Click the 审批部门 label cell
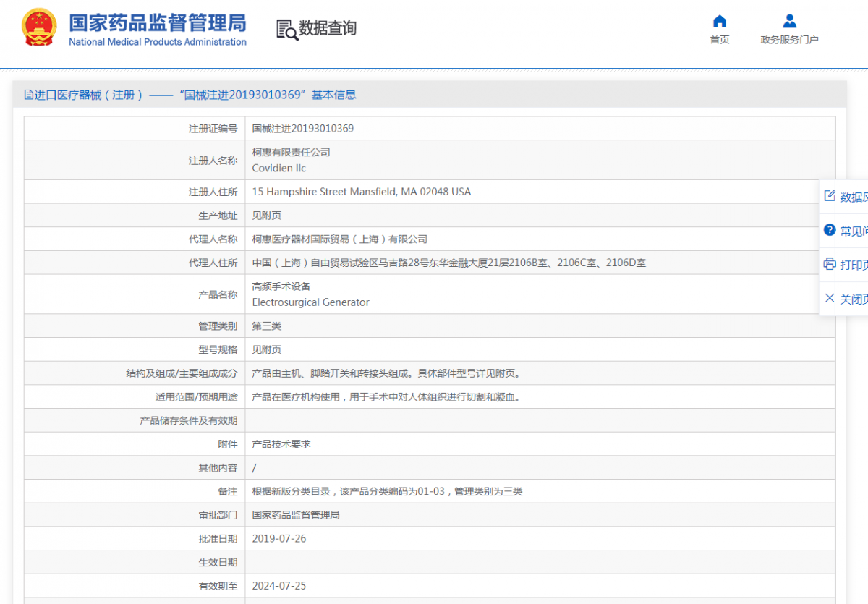 (x=135, y=515)
